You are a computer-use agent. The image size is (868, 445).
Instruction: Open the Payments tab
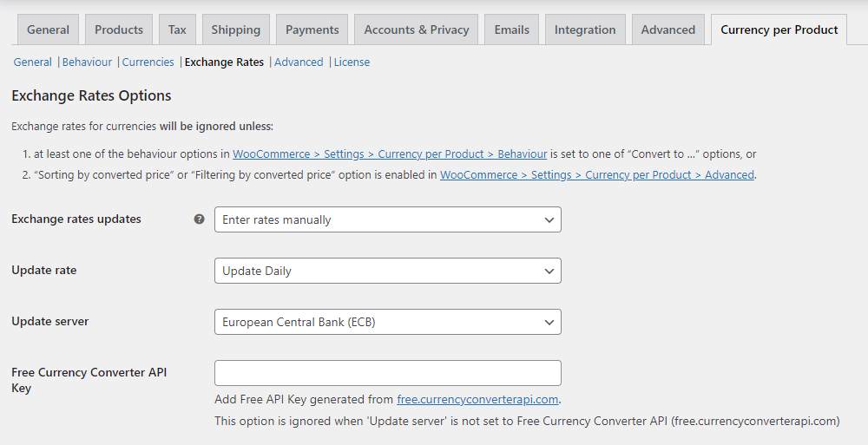pos(312,29)
